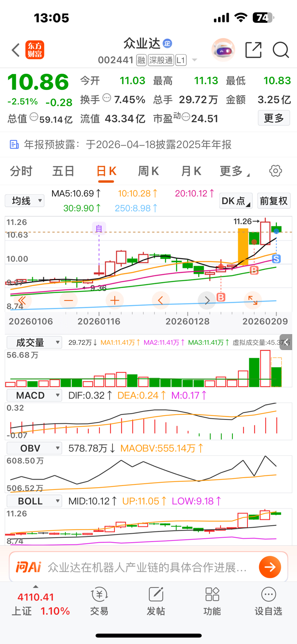Image resolution: width=297 pixels, height=644 pixels.
Task: Tap the L1 quote level badge
Action: (181, 60)
